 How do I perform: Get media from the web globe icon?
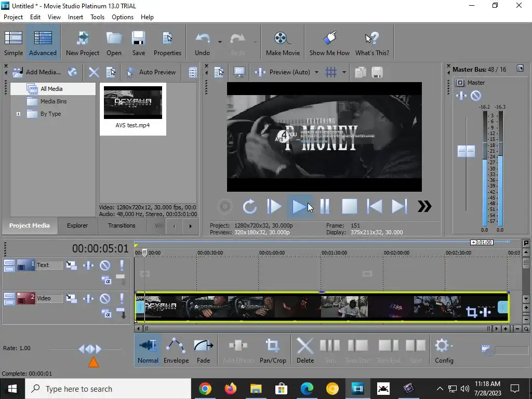(73, 72)
